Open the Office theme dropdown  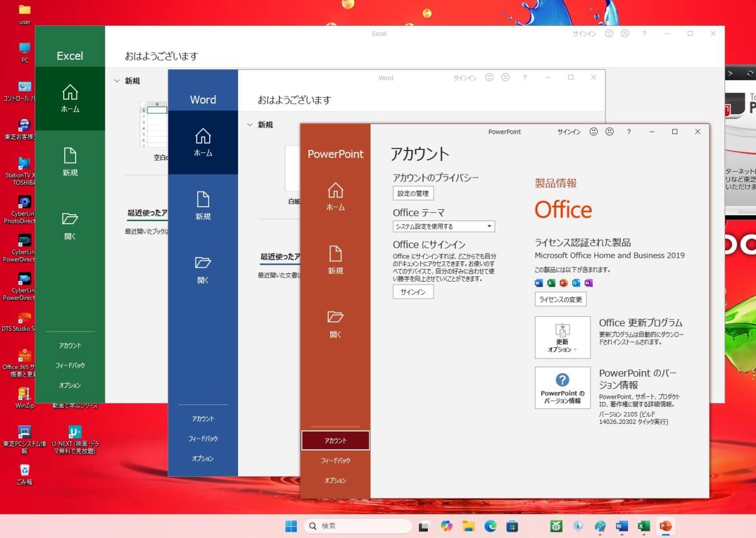click(x=444, y=226)
